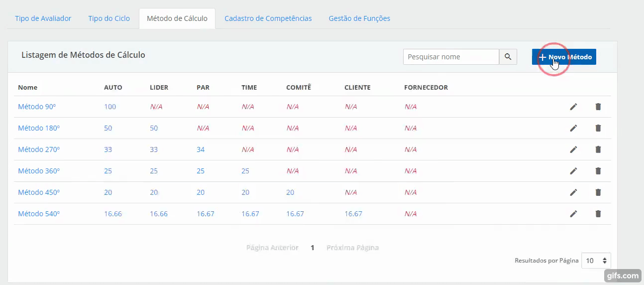644x285 pixels.
Task: Select the Tipo do Ciclo tab
Action: (x=109, y=18)
